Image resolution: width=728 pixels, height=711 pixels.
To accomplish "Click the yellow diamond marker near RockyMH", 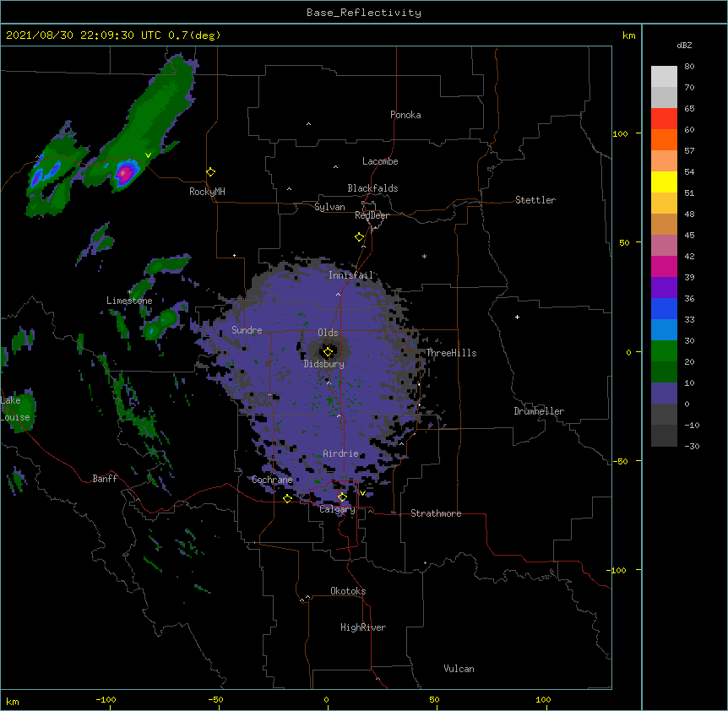I will tap(210, 171).
